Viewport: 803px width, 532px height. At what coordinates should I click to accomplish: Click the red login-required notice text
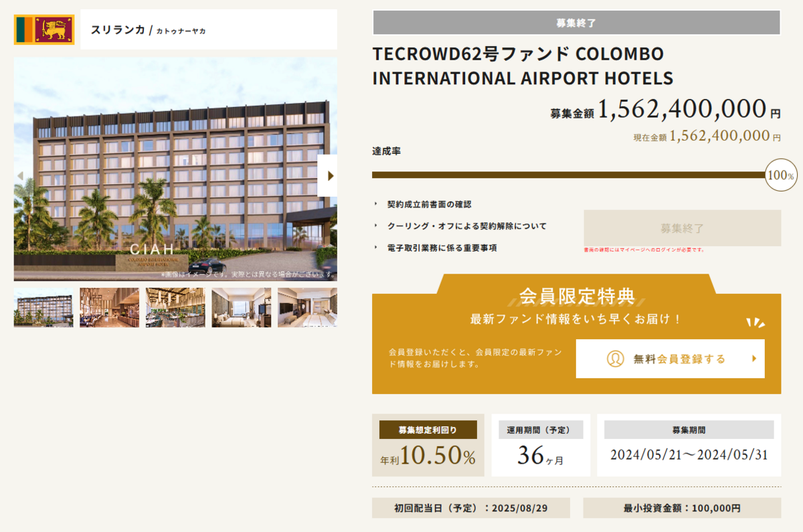644,250
